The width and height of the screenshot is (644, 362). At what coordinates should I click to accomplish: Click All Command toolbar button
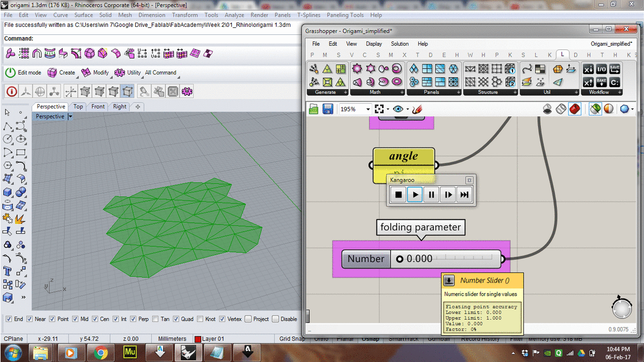point(160,73)
